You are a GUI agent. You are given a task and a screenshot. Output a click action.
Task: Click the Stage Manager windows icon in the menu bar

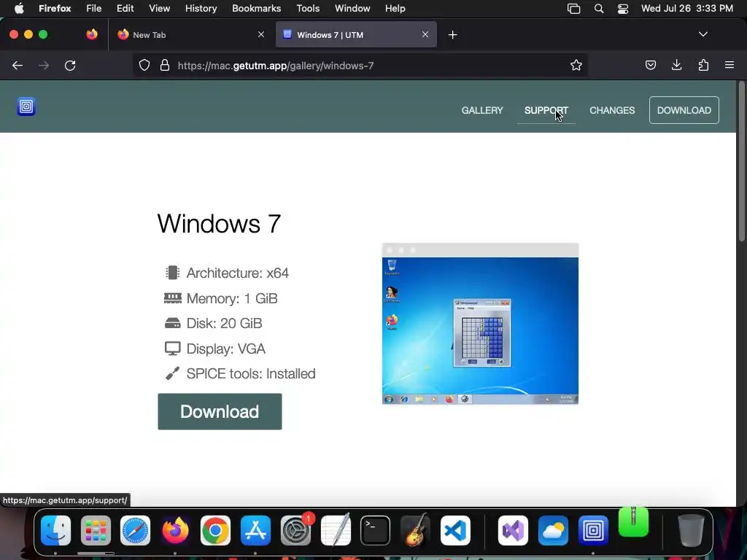(573, 8)
